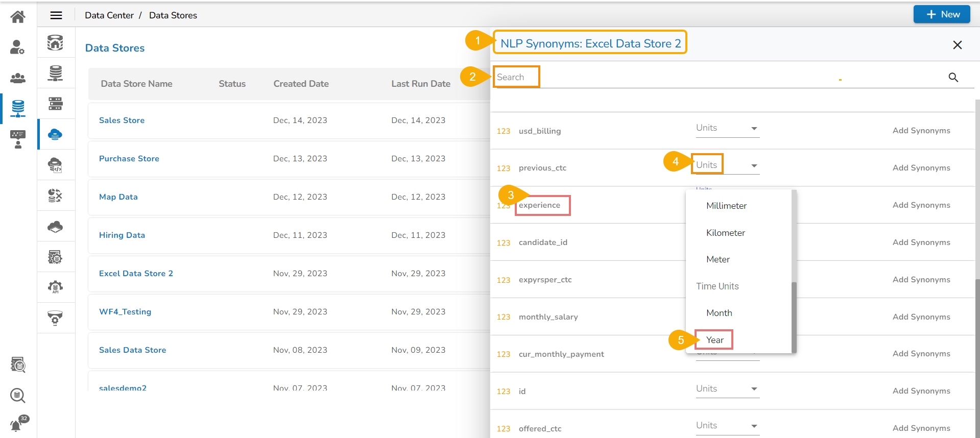Click the user groups icon in sidebar
980x438 pixels.
(18, 78)
